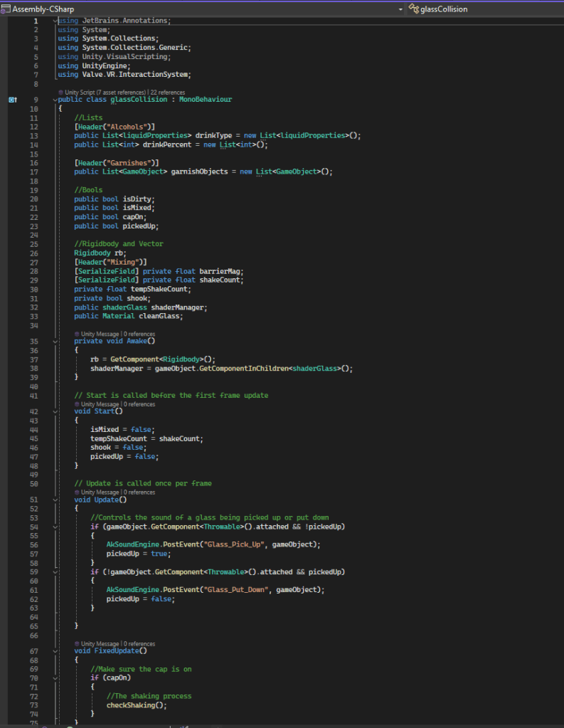
Task: Collapse the glassCollision class definition
Action: click(x=54, y=100)
